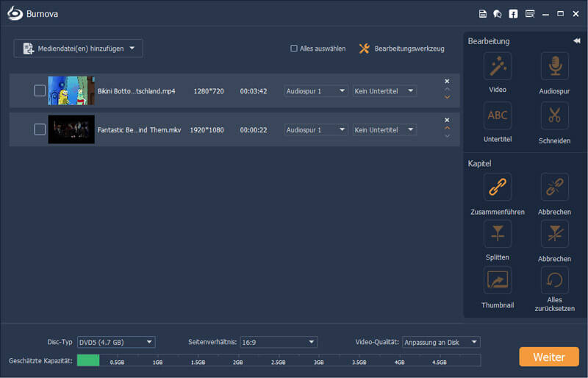Viewport: 588px width, 378px height.
Task: Click the 1280*720 resolution value
Action: 209,91
